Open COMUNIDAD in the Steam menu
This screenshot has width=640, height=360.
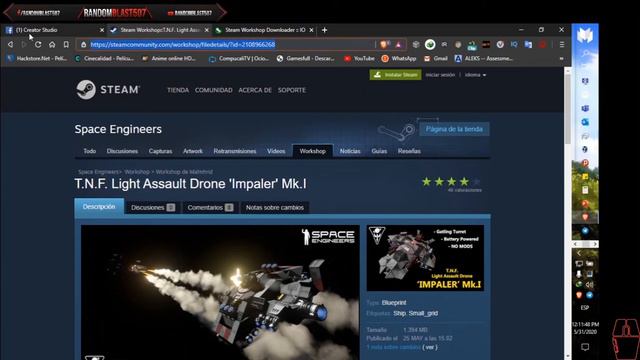[213, 90]
